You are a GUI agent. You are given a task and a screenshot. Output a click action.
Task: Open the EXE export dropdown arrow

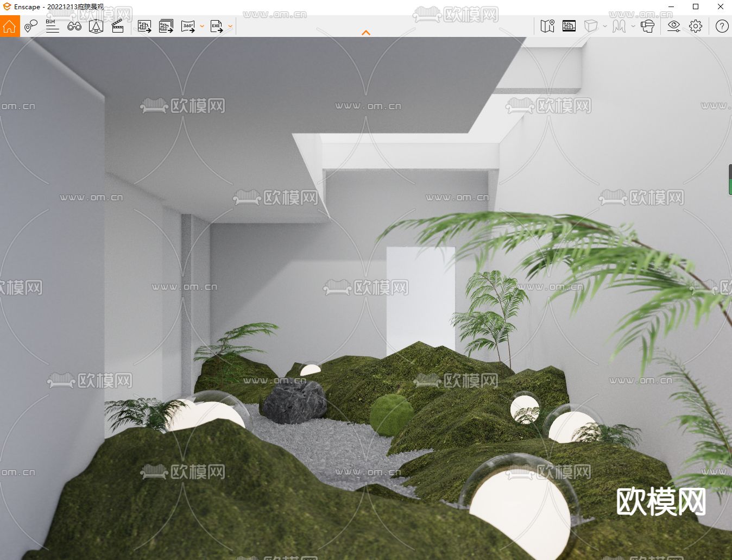point(230,26)
